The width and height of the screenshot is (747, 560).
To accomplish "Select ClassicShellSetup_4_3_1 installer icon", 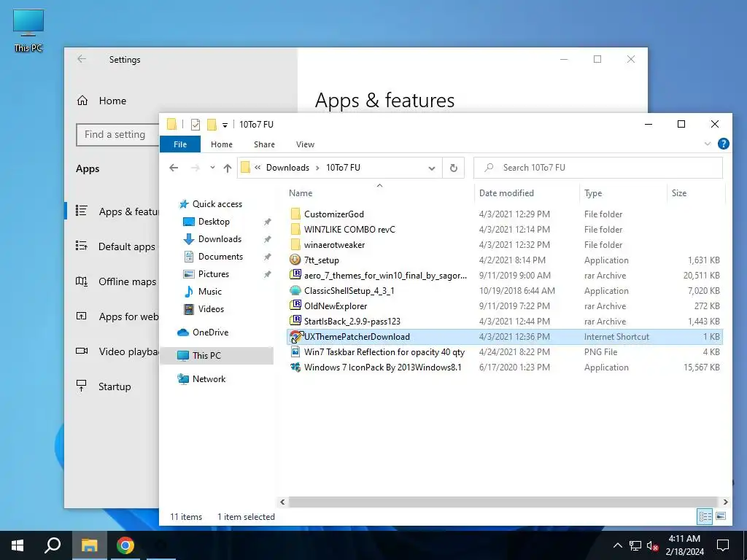I will tap(295, 290).
